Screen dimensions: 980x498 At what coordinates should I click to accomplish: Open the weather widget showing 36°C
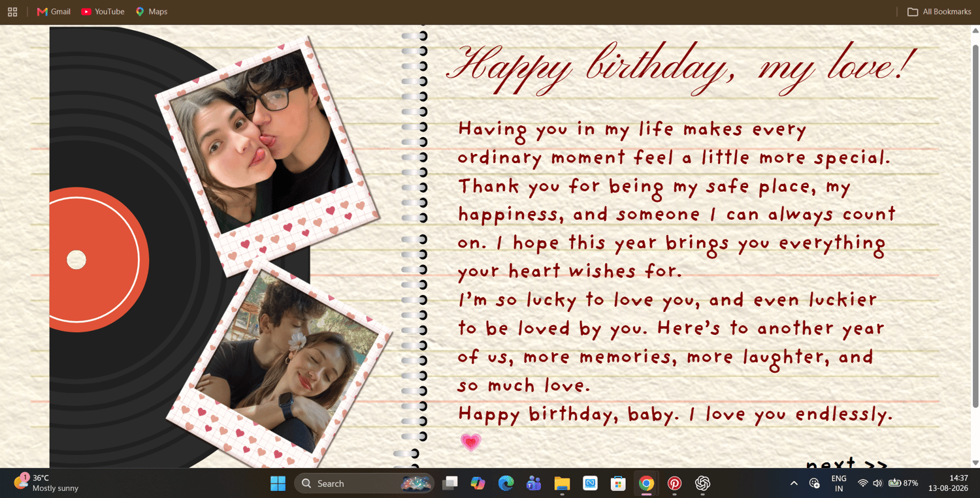[x=46, y=483]
